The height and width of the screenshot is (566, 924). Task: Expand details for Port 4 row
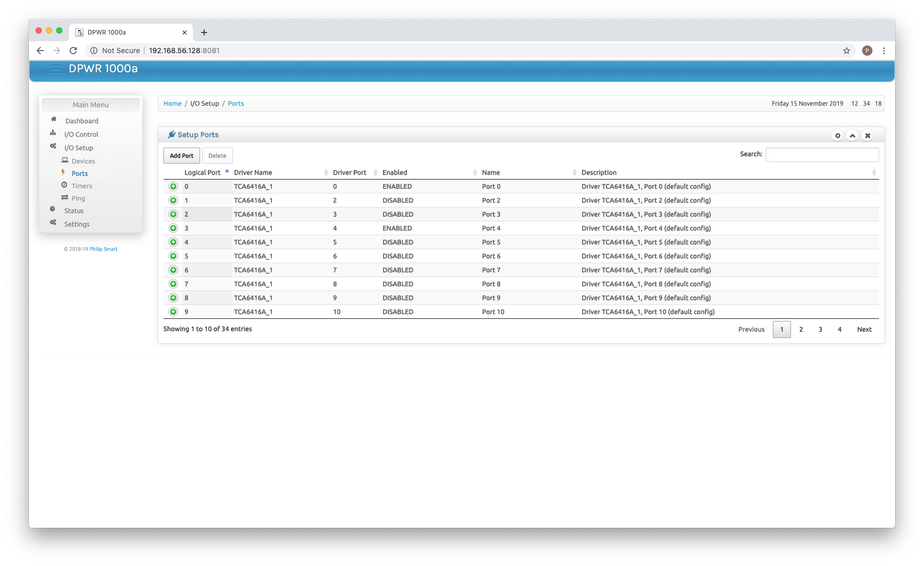173,229
